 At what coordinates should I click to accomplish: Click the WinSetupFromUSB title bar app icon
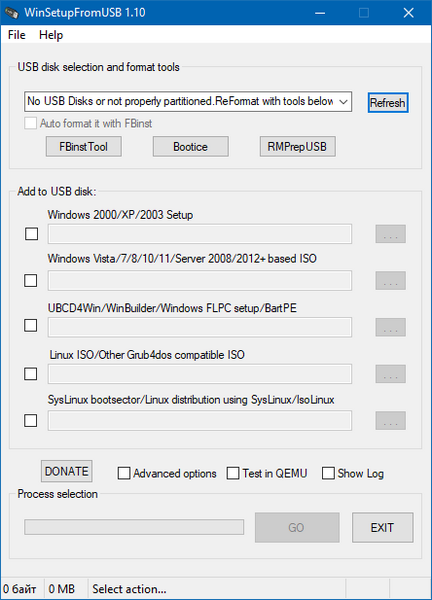tap(12, 13)
